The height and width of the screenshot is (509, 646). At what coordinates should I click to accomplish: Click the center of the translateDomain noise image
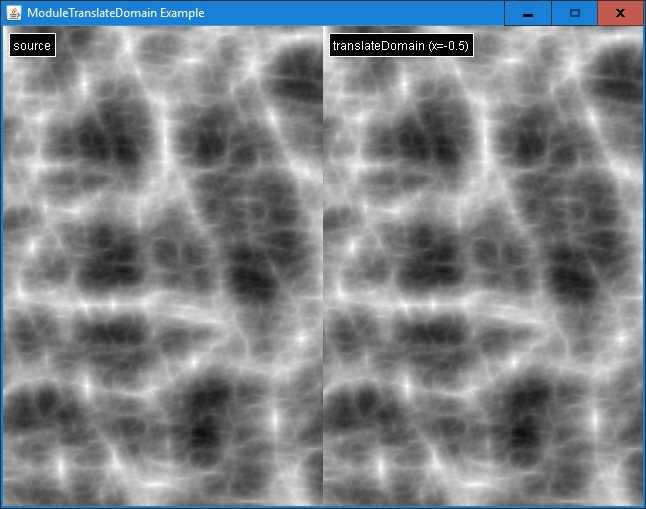tap(483, 265)
